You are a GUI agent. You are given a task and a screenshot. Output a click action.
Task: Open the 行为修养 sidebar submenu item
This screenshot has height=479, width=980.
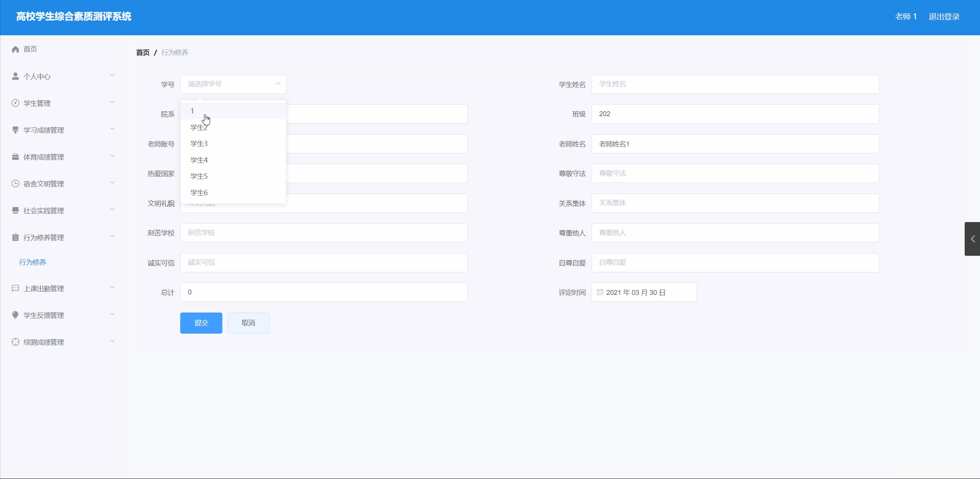[33, 262]
